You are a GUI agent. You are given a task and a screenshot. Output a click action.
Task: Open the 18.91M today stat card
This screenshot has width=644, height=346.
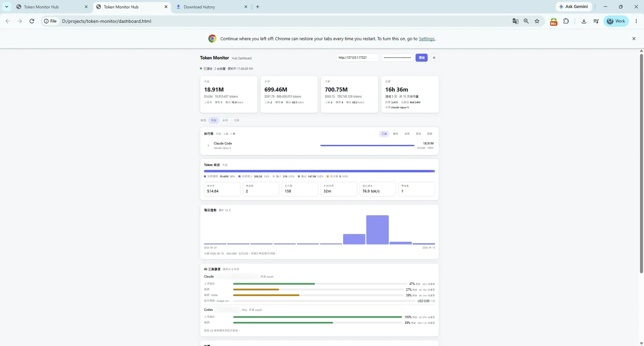click(229, 94)
